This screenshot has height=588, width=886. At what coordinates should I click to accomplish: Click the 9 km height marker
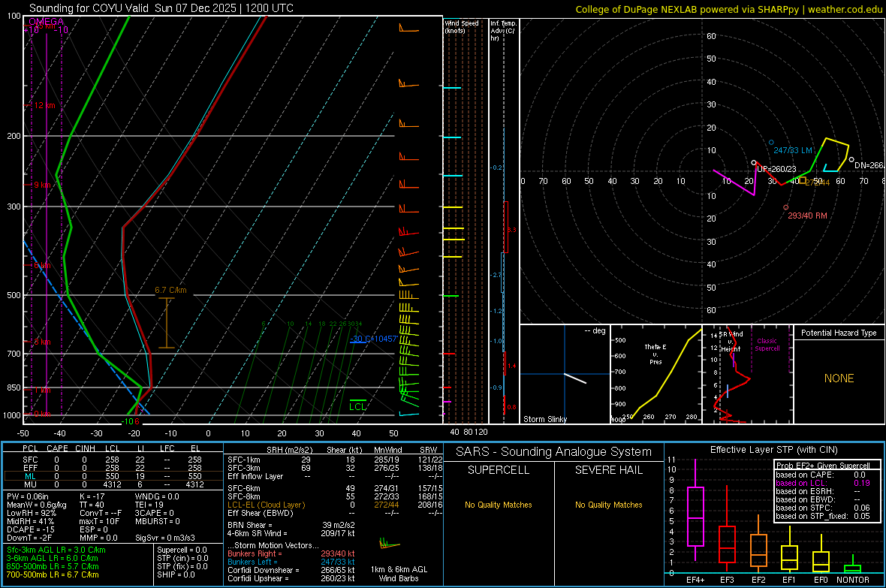(42, 185)
